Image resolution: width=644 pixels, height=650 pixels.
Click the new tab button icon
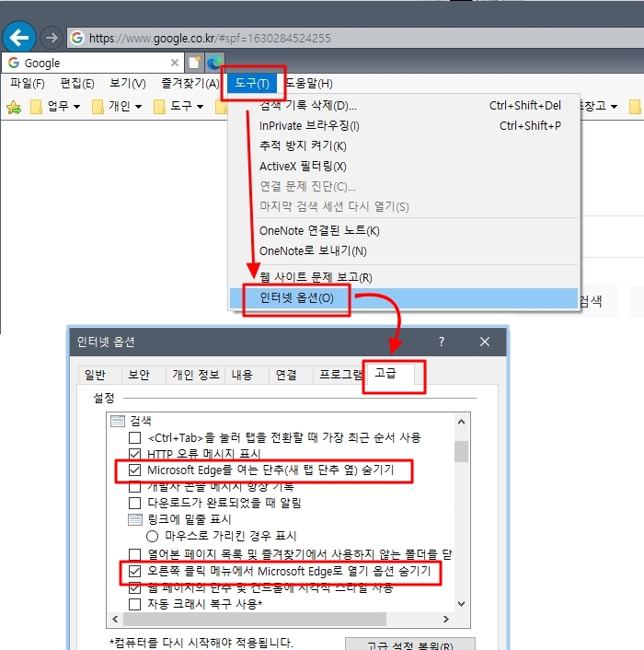click(x=193, y=63)
